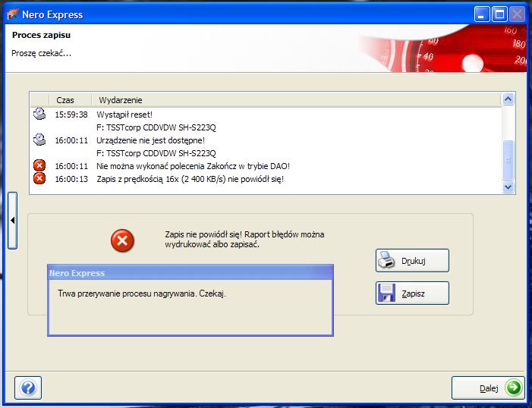Viewport: 532px width, 408px height.
Task: Click scroll up arrow of event log
Action: 508,99
